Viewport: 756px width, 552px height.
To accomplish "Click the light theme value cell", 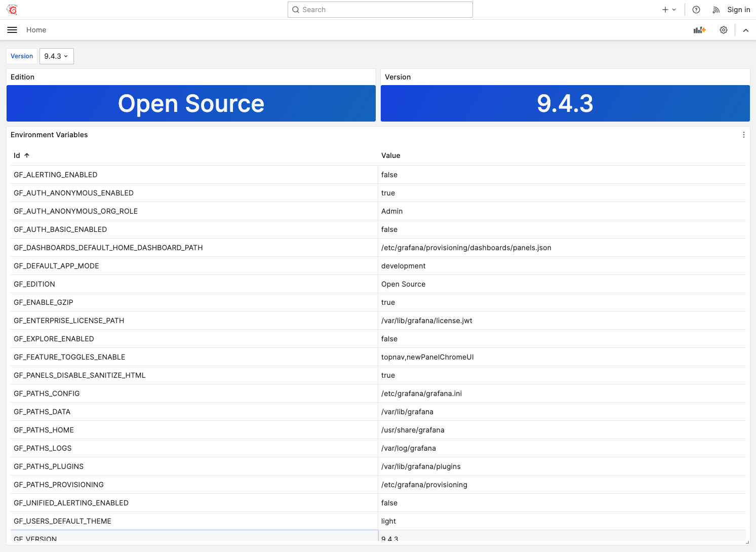I will 562,521.
